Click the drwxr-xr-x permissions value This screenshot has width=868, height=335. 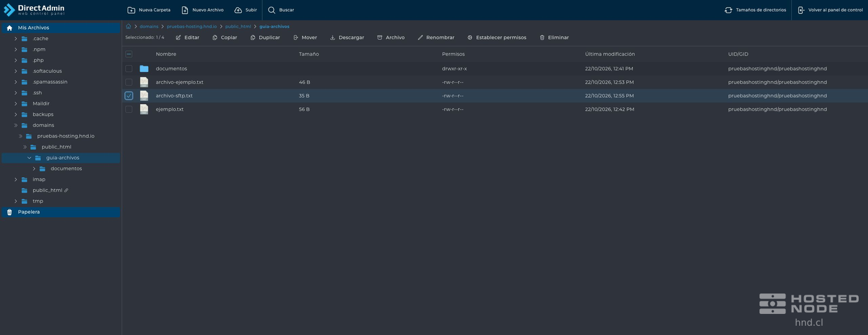coord(454,69)
